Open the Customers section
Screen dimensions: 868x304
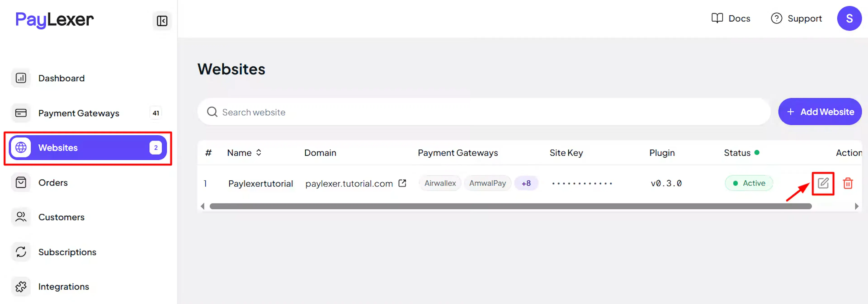[x=88, y=217]
